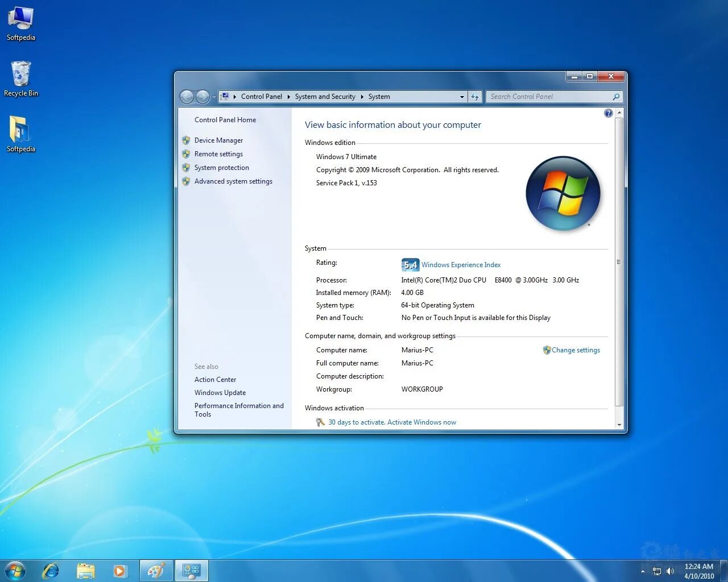Open Windows Update under See also
The width and height of the screenshot is (728, 582).
point(220,393)
